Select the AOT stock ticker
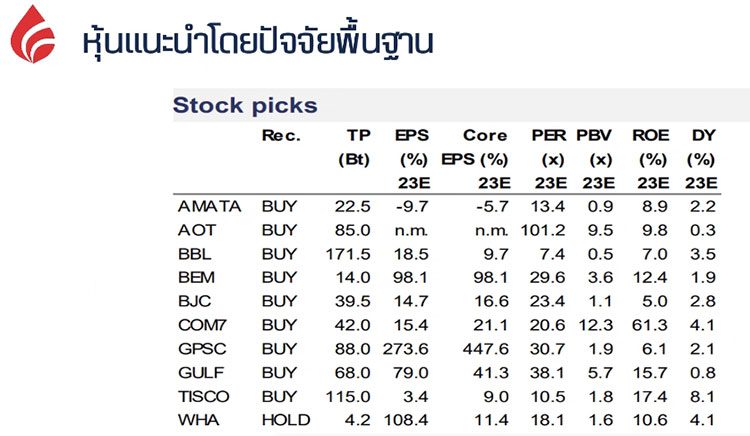Image resolution: width=750 pixels, height=436 pixels. point(195,230)
